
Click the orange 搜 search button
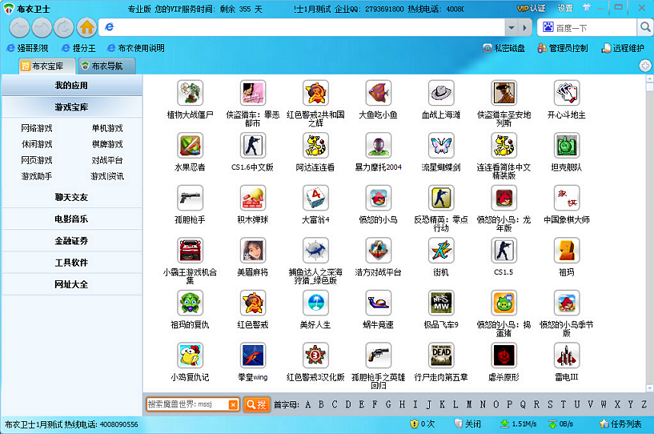256,404
